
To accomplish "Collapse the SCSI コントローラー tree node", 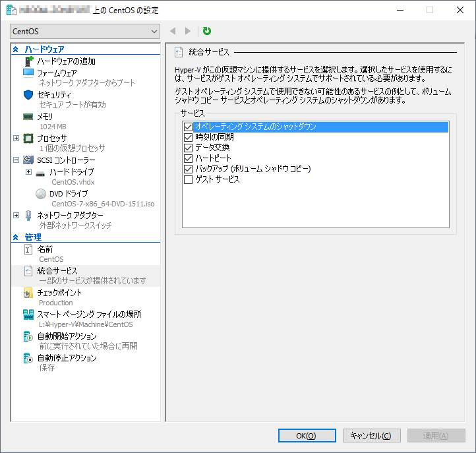I will pyautogui.click(x=16, y=160).
